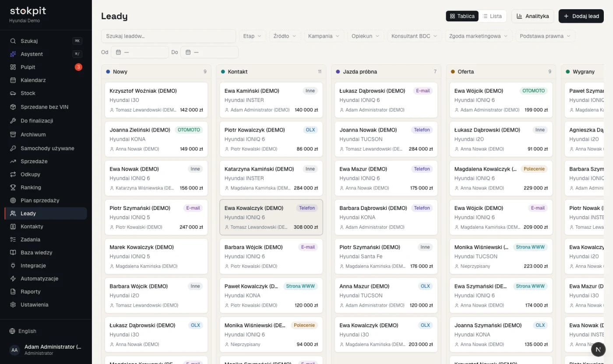Click the Telefon tag on Joanna Nowak
Viewport: 613px width, 364px height.
(422, 130)
